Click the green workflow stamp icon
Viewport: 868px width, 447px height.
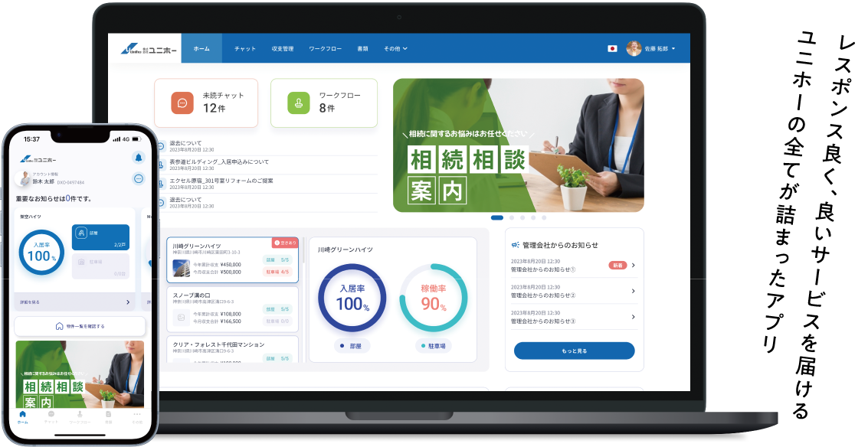(298, 103)
